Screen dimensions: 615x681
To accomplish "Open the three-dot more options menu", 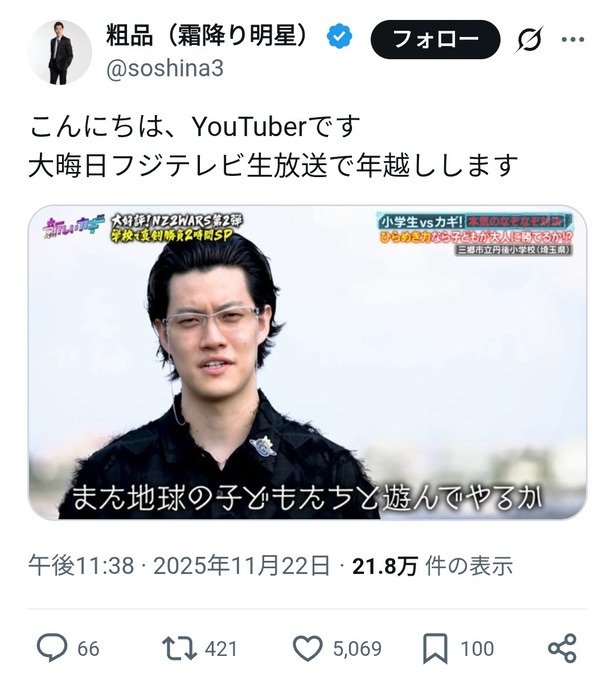I will click(x=572, y=40).
